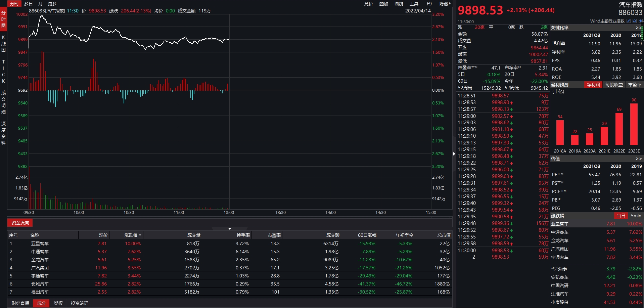Open the 成分 tab at bottom

(41, 303)
